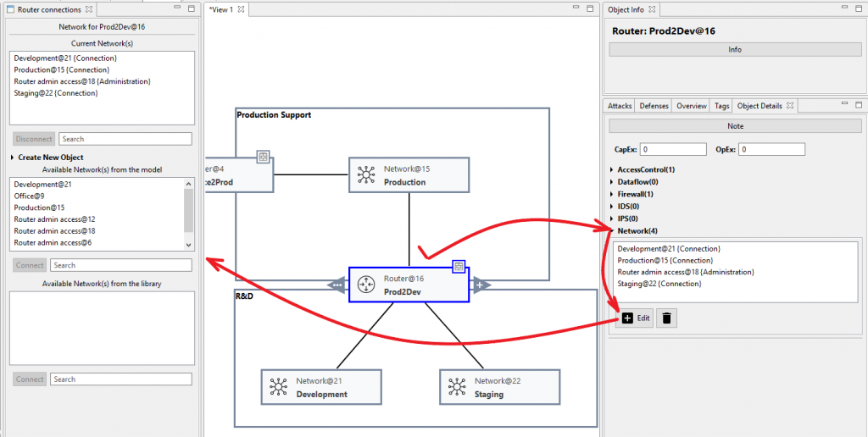Viewport: 868px width, 437px height.
Task: Click the Info button in Object Info
Action: 735,49
